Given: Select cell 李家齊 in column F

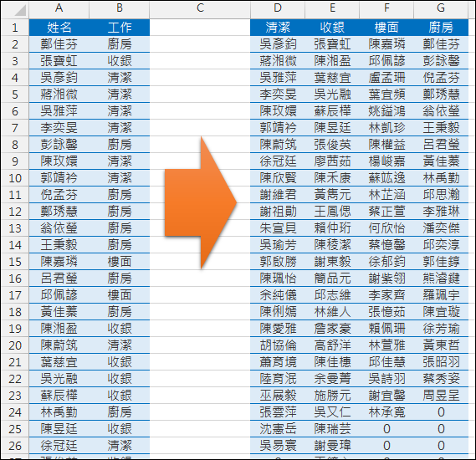Looking at the screenshot, I should click(x=386, y=295).
